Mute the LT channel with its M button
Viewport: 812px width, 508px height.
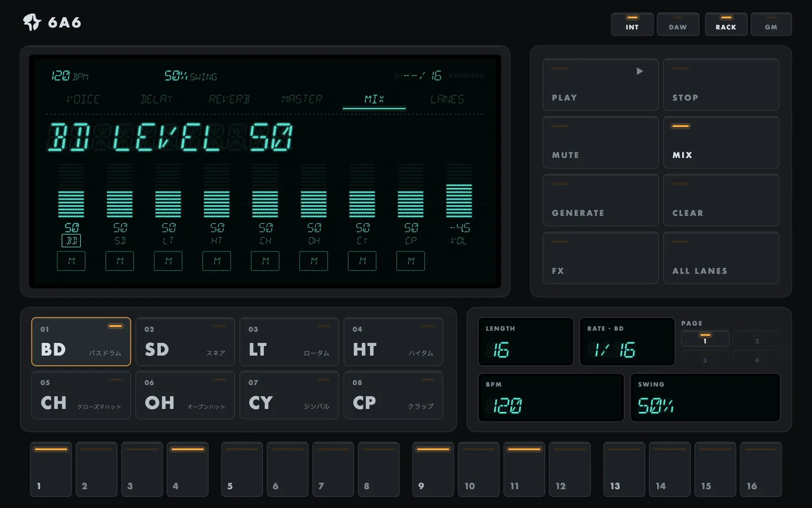168,261
